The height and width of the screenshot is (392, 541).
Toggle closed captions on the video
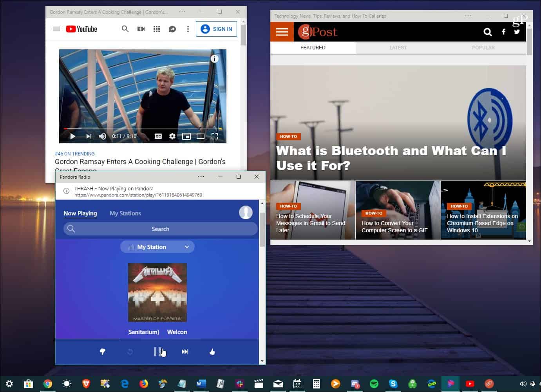158,136
